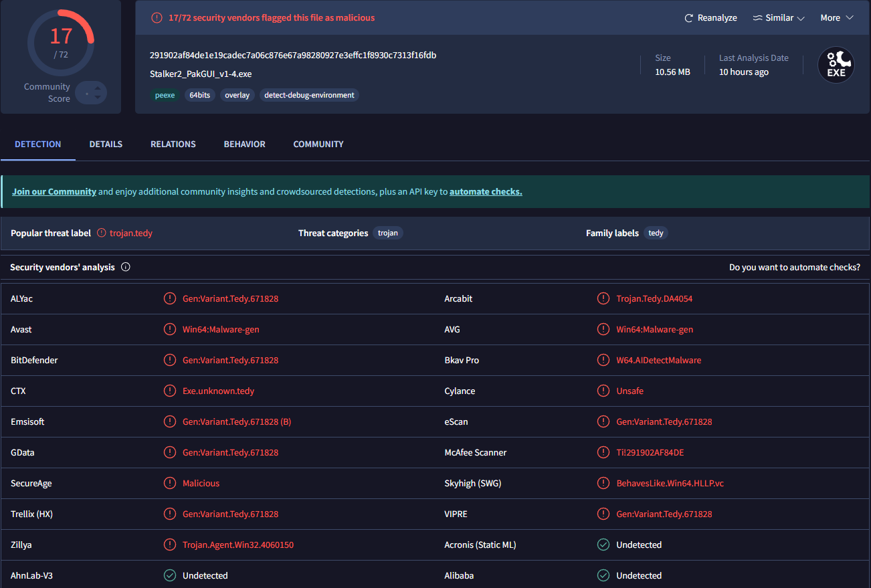Click Cylance's Unsafe result
The image size is (871, 588).
pyautogui.click(x=630, y=391)
